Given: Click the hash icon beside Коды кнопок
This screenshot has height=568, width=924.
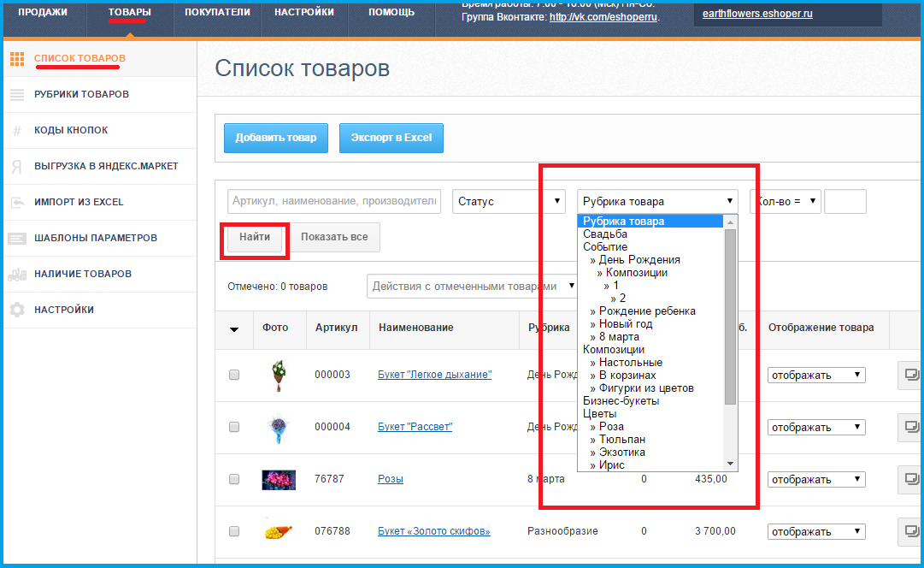Looking at the screenshot, I should tap(17, 130).
